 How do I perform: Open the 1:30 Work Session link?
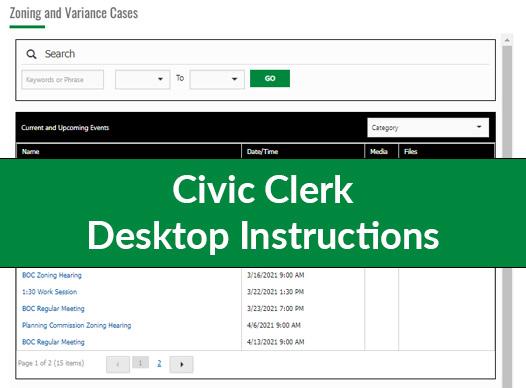[50, 292]
